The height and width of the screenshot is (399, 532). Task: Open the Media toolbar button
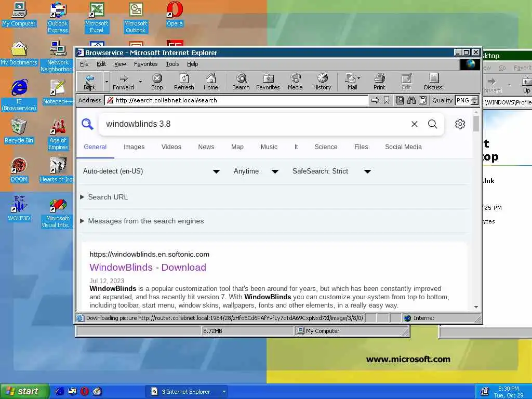tap(295, 82)
